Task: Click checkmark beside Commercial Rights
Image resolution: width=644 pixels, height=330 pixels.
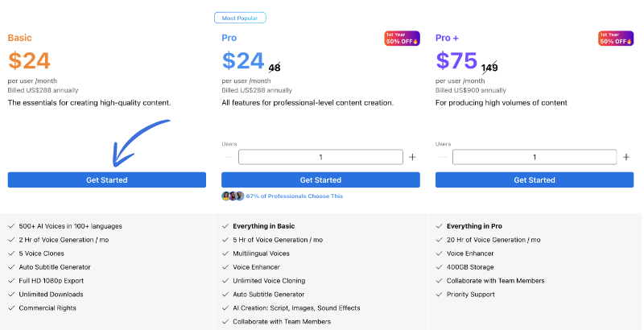Action: (12, 308)
